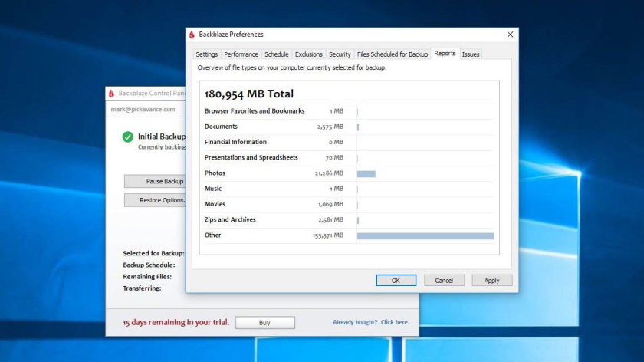The width and height of the screenshot is (644, 362).
Task: Select 'Presentations and Spreadsheets' row
Action: coord(349,158)
